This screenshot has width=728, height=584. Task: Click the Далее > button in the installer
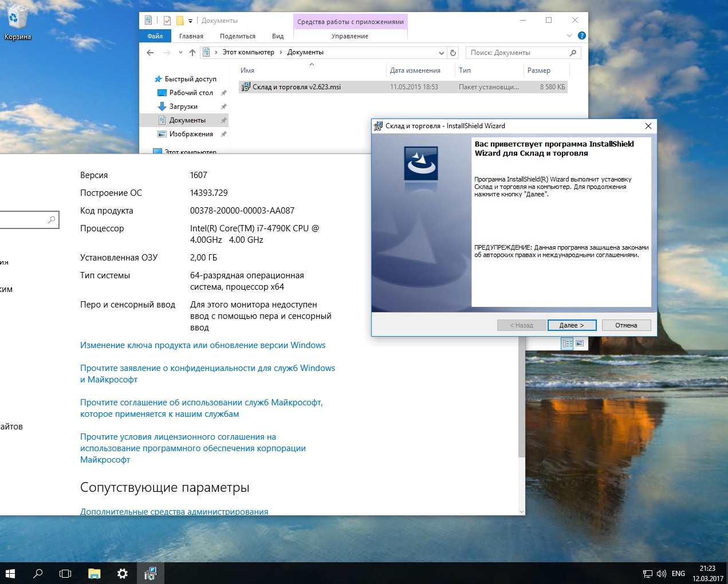[x=572, y=325]
